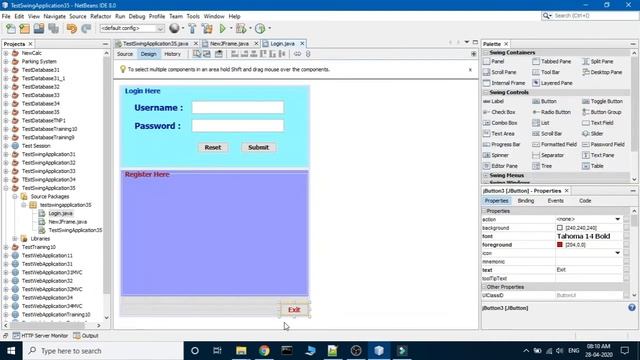Open the action property dropdown arrow
This screenshot has width=640, height=360.
coord(618,219)
